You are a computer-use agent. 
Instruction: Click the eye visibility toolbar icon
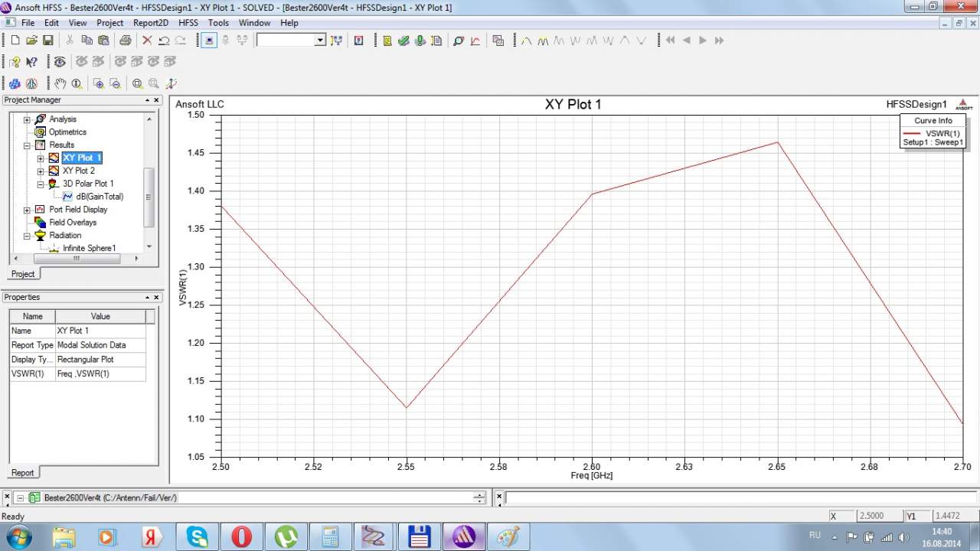click(x=59, y=62)
